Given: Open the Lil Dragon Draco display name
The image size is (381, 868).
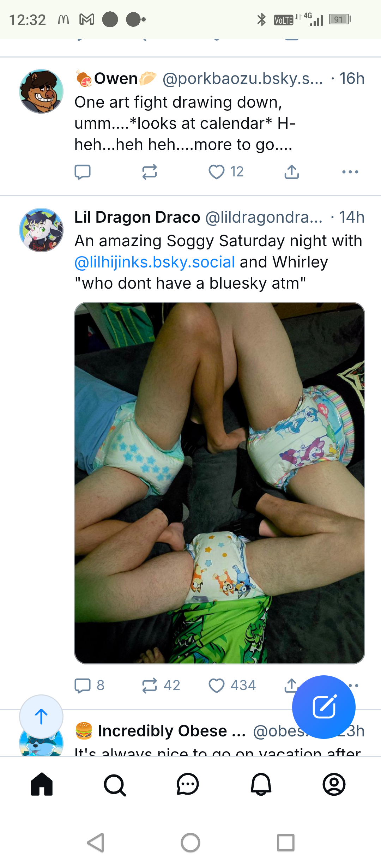Looking at the screenshot, I should (137, 217).
